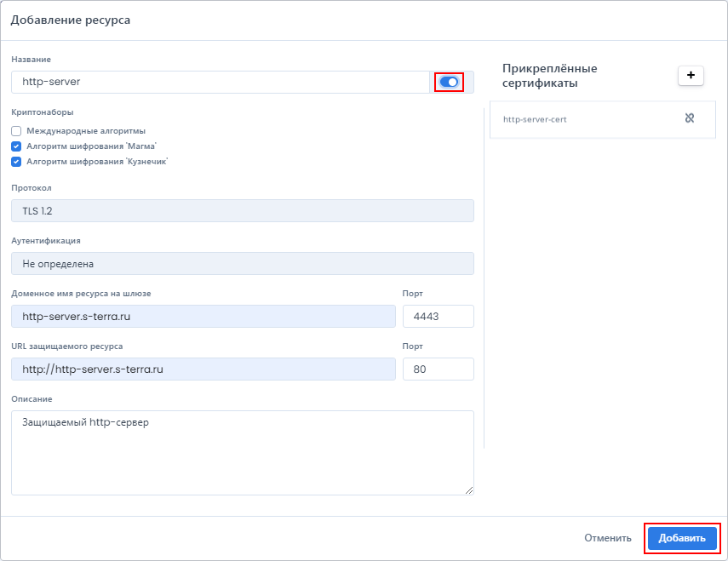Click into the Описание text area

[243, 453]
